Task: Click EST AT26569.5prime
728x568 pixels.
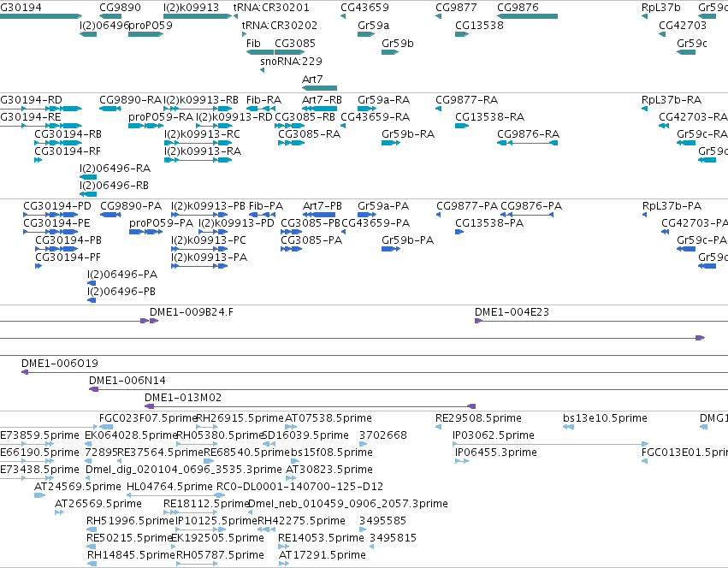Action: coord(98,504)
